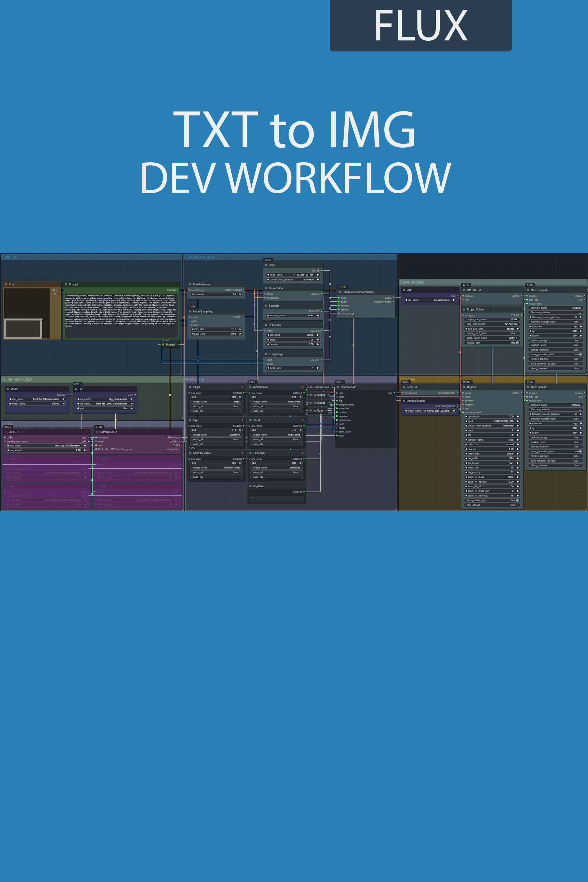Collapse the Seed node via its title dot
The width and height of the screenshot is (588, 882).
click(x=266, y=265)
